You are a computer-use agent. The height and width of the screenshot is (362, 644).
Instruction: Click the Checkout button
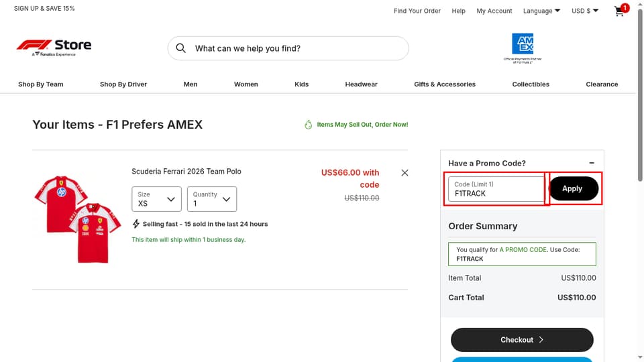[x=522, y=339]
